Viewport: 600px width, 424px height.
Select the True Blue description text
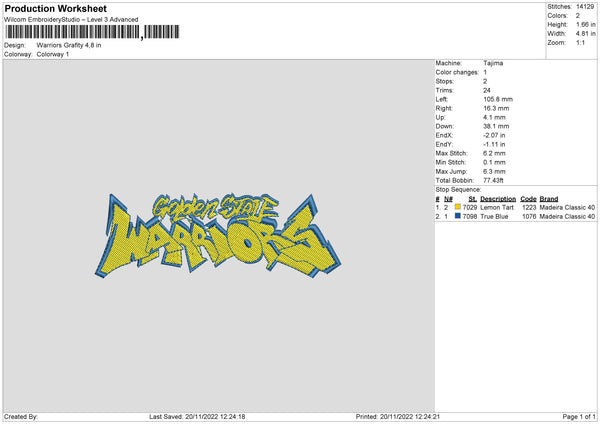495,216
